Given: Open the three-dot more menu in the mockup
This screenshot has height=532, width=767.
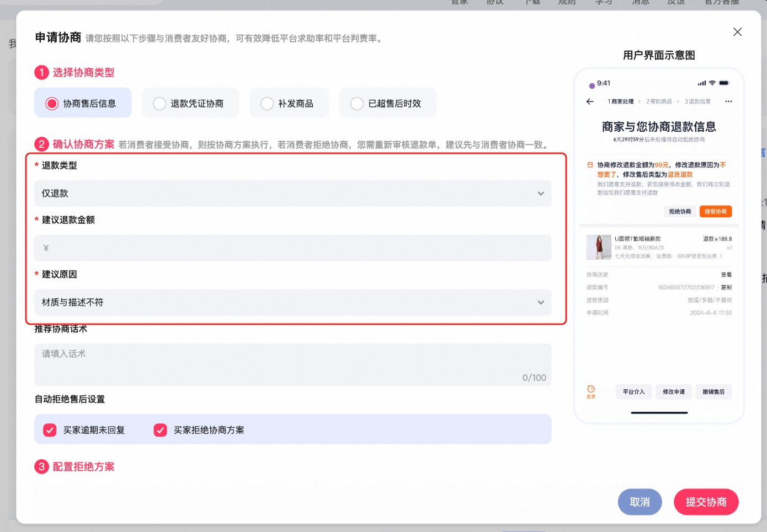Looking at the screenshot, I should pyautogui.click(x=729, y=101).
